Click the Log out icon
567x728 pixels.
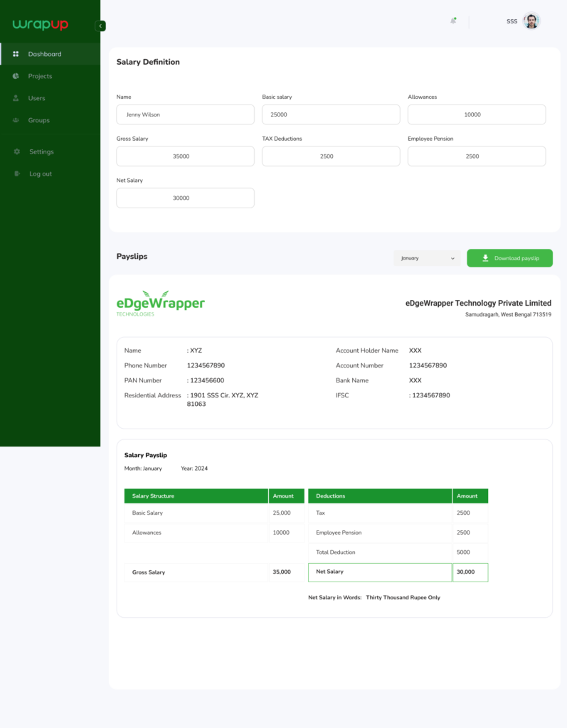[16, 173]
